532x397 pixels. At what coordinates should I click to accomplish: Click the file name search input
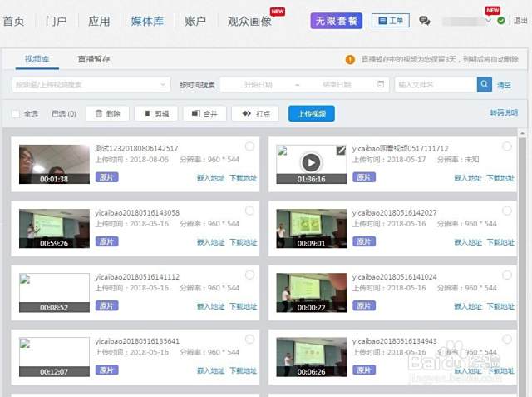436,84
